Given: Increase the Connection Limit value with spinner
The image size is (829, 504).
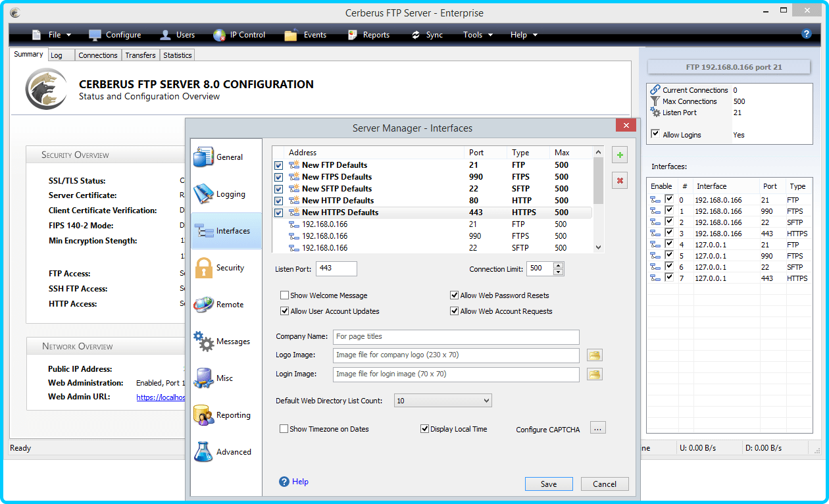Looking at the screenshot, I should pos(559,265).
